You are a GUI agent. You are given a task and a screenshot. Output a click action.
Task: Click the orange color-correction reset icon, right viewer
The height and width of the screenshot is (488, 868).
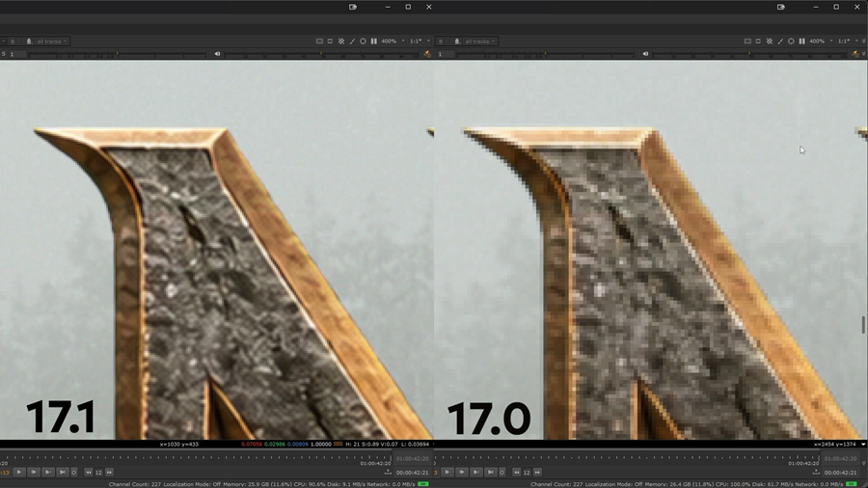(x=855, y=54)
